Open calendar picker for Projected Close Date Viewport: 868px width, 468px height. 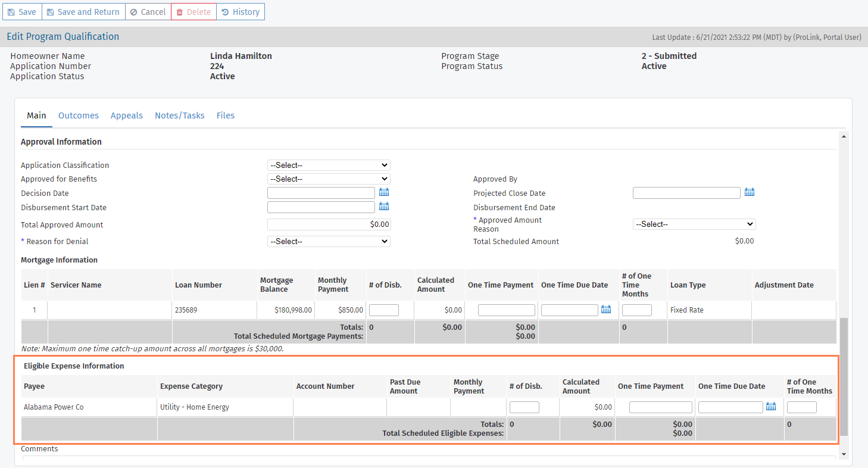pyautogui.click(x=750, y=192)
